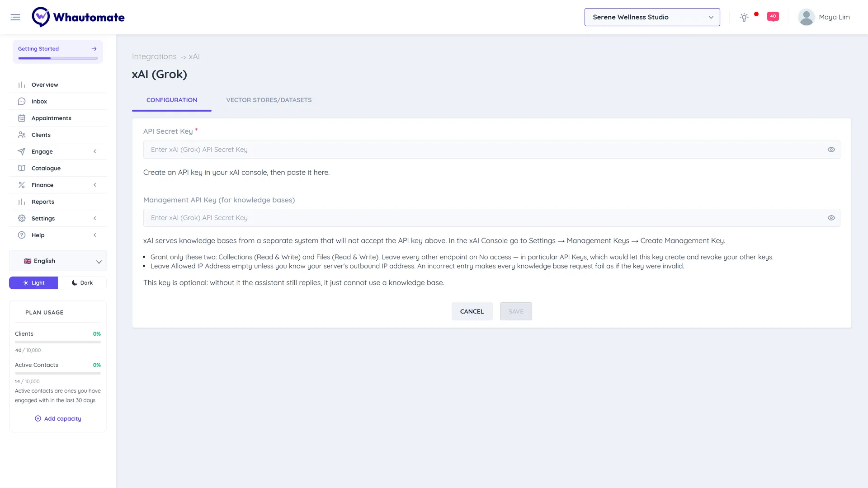This screenshot has height=488, width=868.
Task: Reveal the Management API Key with eye icon
Action: coord(831,218)
